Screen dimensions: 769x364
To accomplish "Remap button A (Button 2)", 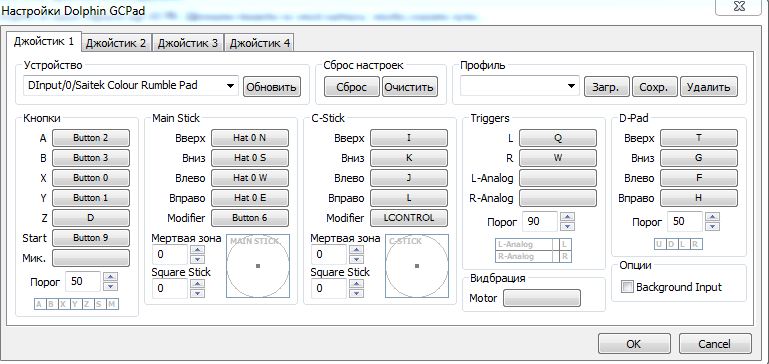I will 91,138.
